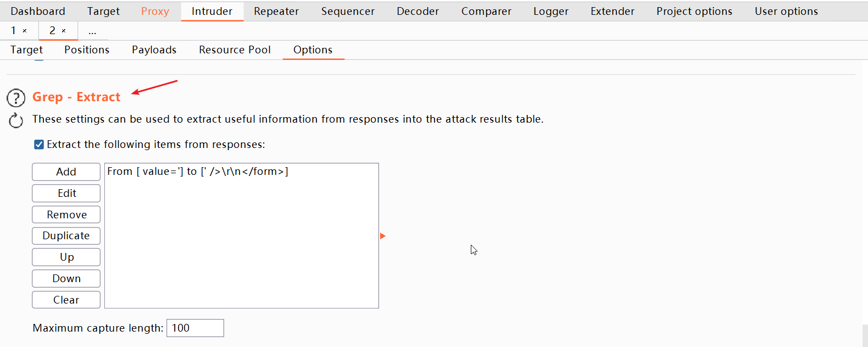Image resolution: width=868 pixels, height=347 pixels.
Task: Move extract item Down
Action: point(66,278)
